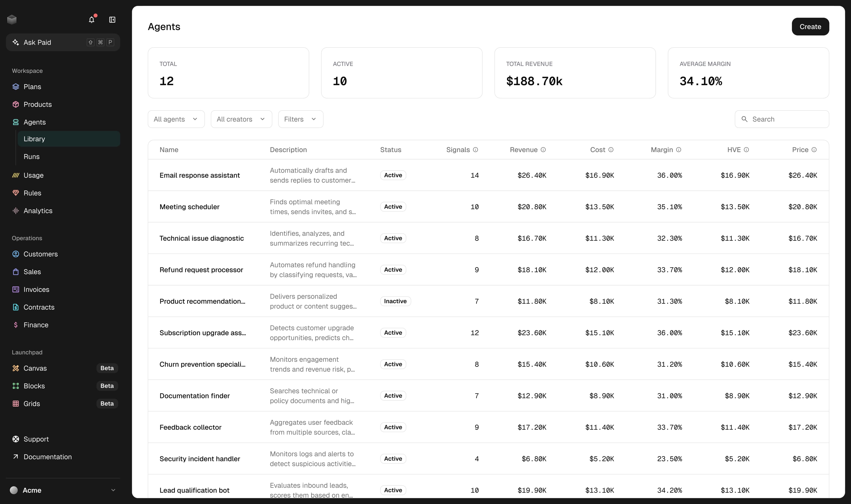Viewport: 851px width, 504px height.
Task: Open the Plans section in sidebar
Action: (x=32, y=87)
